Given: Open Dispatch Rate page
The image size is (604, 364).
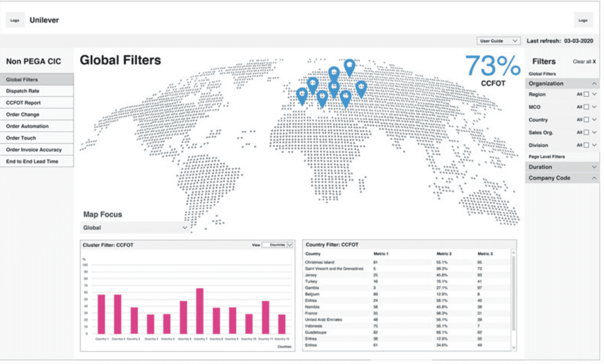Looking at the screenshot, I should coord(37,92).
